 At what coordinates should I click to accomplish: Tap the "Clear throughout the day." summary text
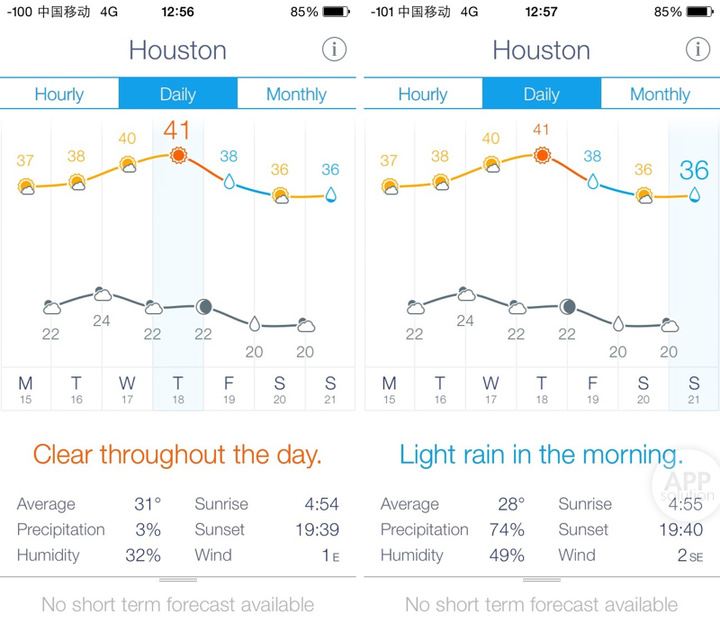[178, 455]
